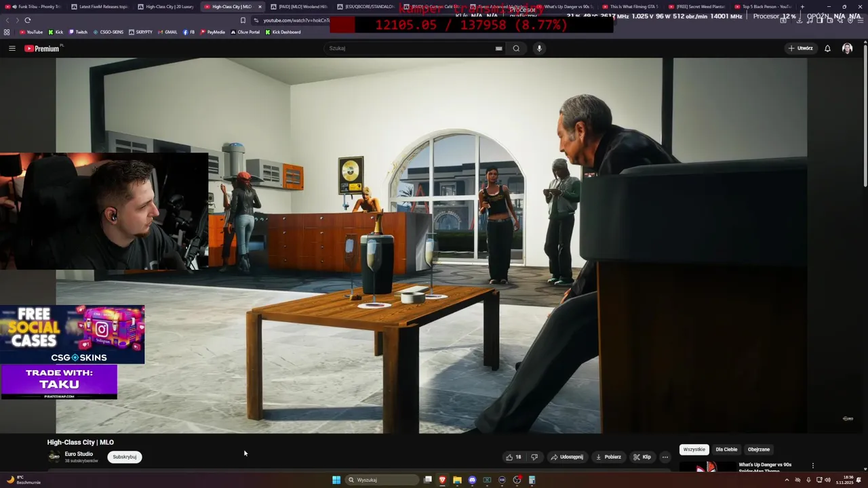Open the apps grid icon in bookmarks bar

tap(7, 32)
